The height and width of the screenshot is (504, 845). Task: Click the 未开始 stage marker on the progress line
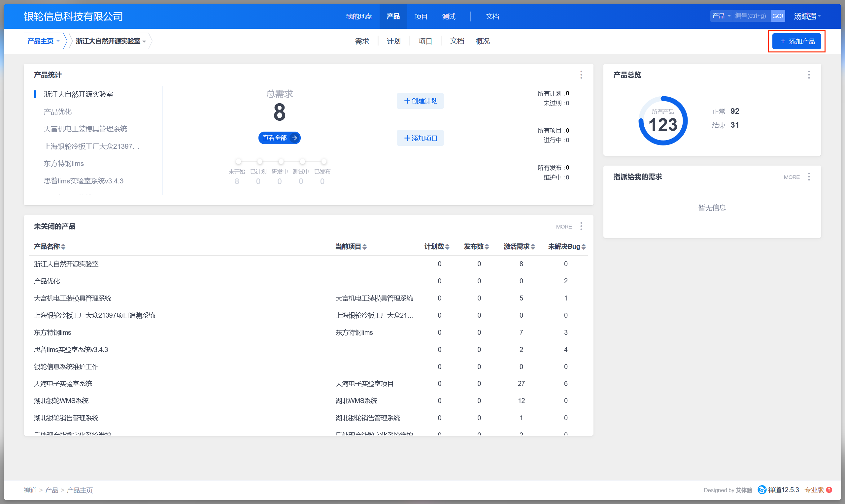click(x=238, y=161)
